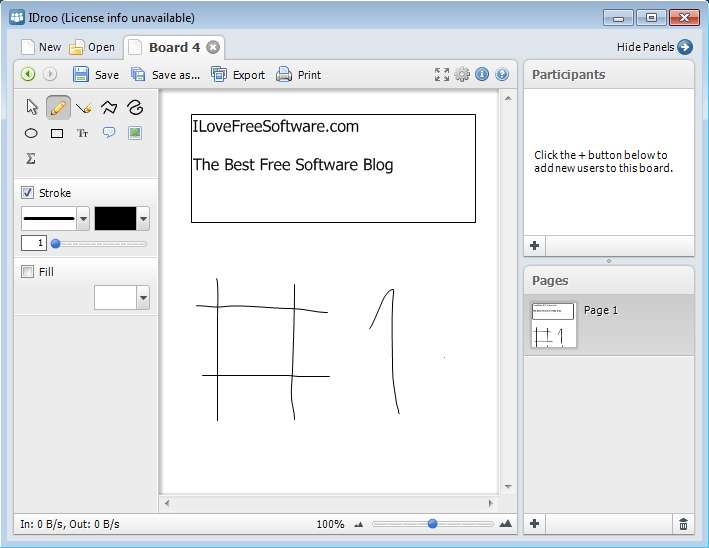
Task: Click the stroke width slider handle
Action: [x=56, y=244]
